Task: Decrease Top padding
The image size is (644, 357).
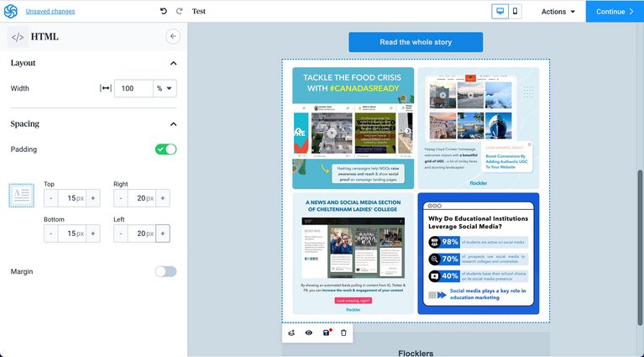Action: point(51,198)
